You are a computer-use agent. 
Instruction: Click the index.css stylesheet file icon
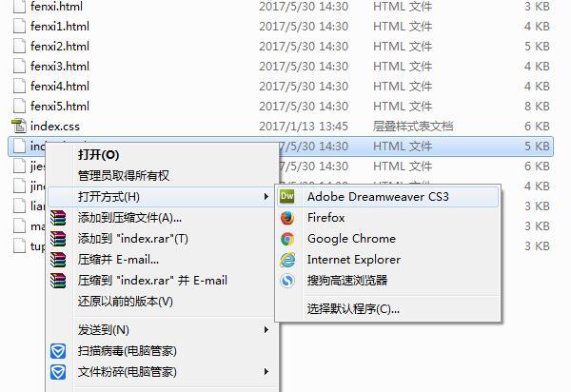pos(19,126)
